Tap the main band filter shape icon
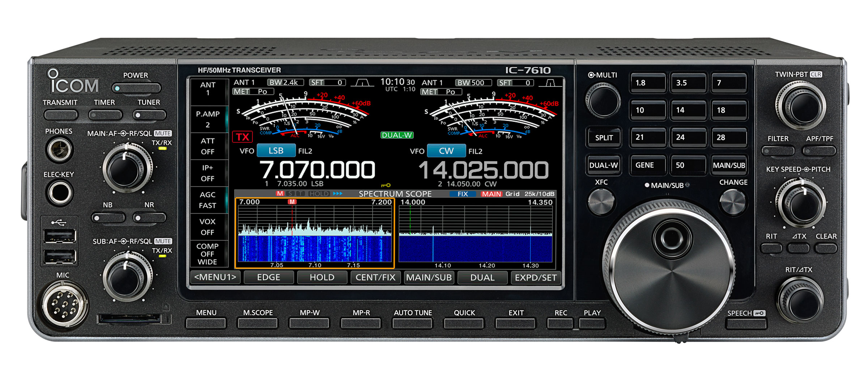This screenshot has width=868, height=366. [362, 83]
